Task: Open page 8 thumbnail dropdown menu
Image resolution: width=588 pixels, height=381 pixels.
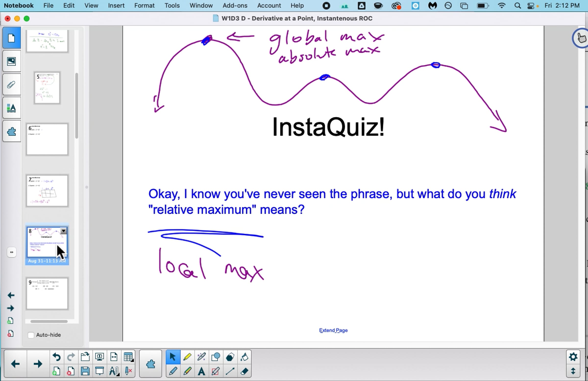Action: (x=63, y=231)
